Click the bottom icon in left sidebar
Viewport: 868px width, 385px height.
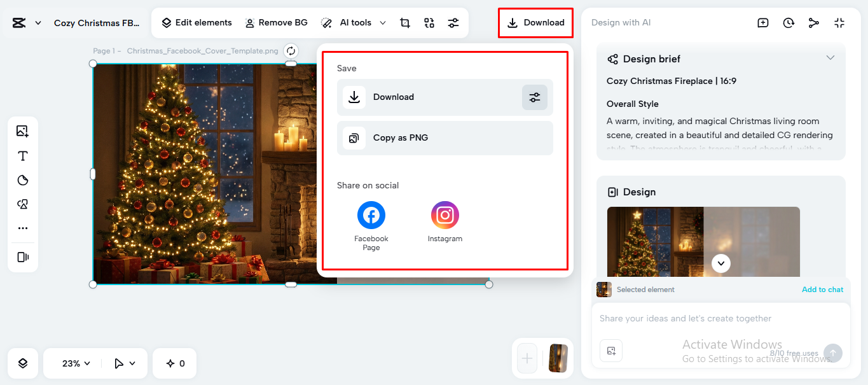[x=23, y=257]
